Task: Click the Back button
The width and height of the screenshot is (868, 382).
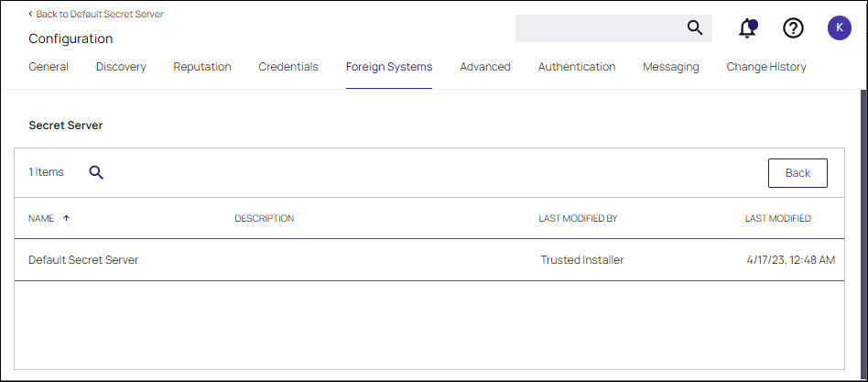Action: pos(797,173)
